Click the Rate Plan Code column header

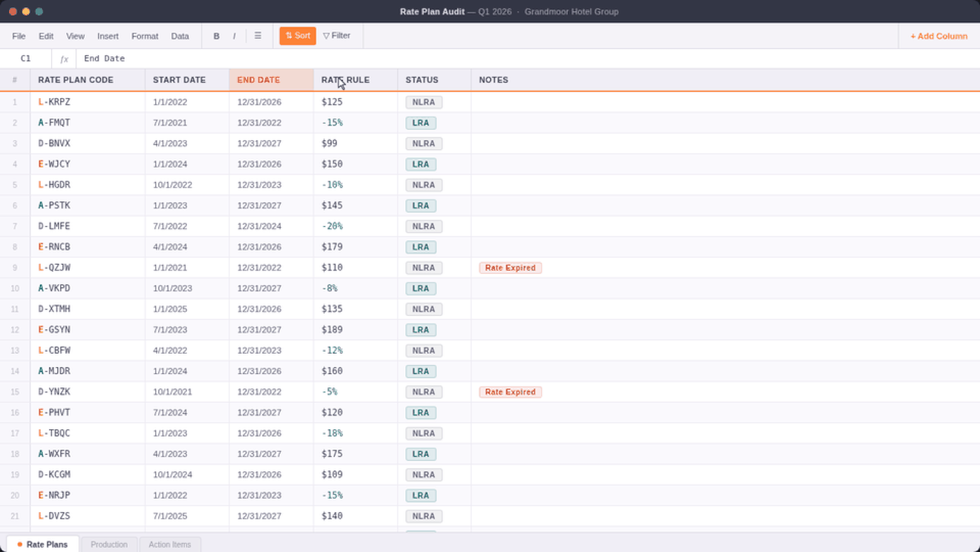[87, 80]
